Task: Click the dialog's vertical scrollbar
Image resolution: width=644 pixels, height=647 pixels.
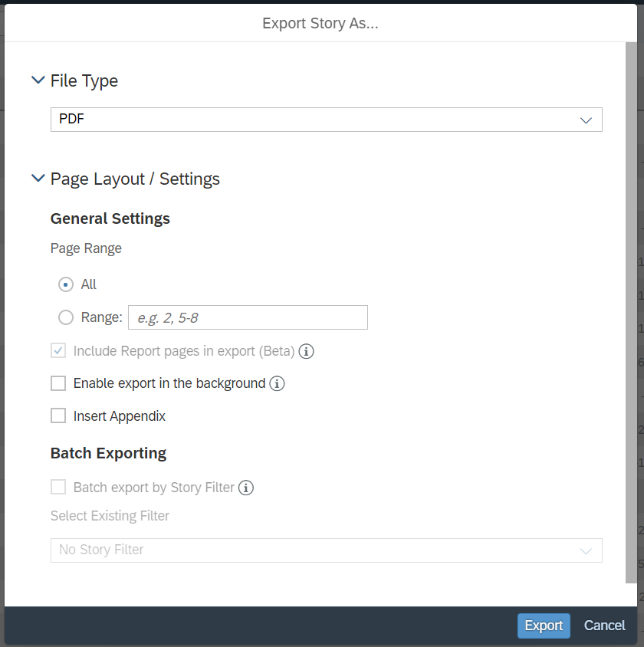Action: (x=631, y=307)
